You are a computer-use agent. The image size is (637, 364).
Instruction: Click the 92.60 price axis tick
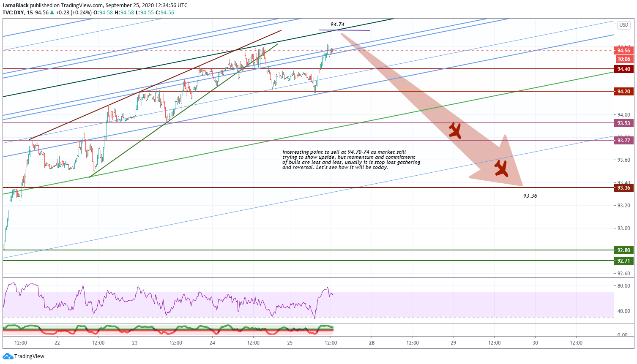pos(623,274)
